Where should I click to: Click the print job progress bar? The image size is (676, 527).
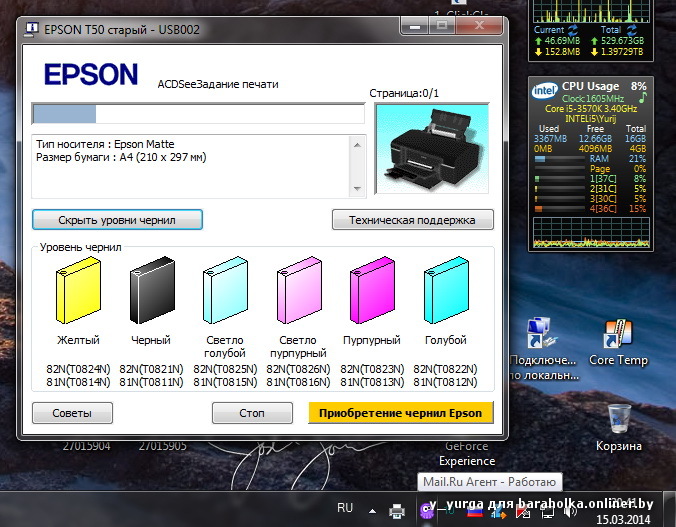pyautogui.click(x=198, y=114)
